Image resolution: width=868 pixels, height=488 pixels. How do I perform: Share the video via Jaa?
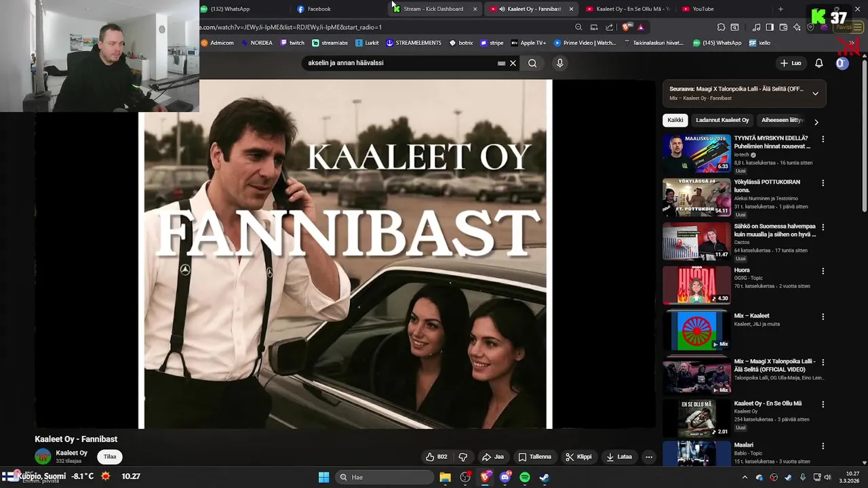(x=493, y=457)
